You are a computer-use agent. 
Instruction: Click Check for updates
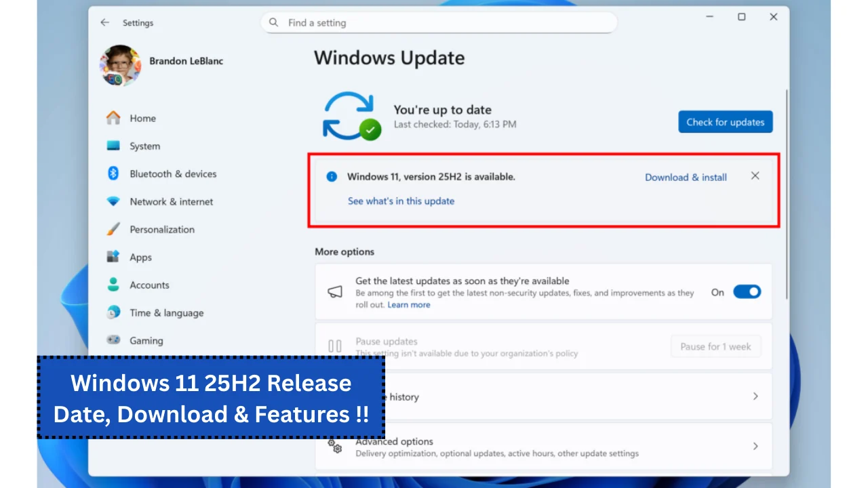coord(725,122)
